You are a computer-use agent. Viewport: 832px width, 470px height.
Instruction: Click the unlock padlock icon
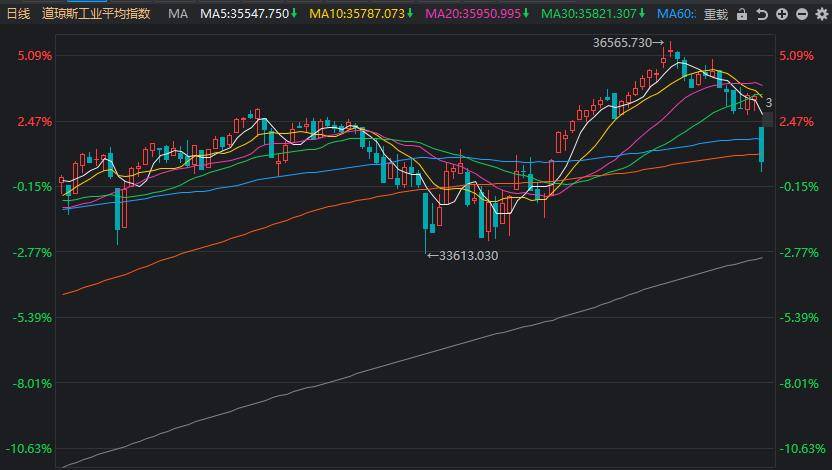click(x=742, y=14)
